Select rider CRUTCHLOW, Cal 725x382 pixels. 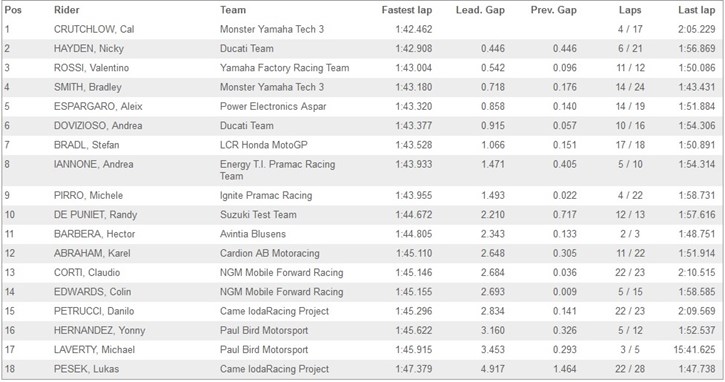(94, 29)
